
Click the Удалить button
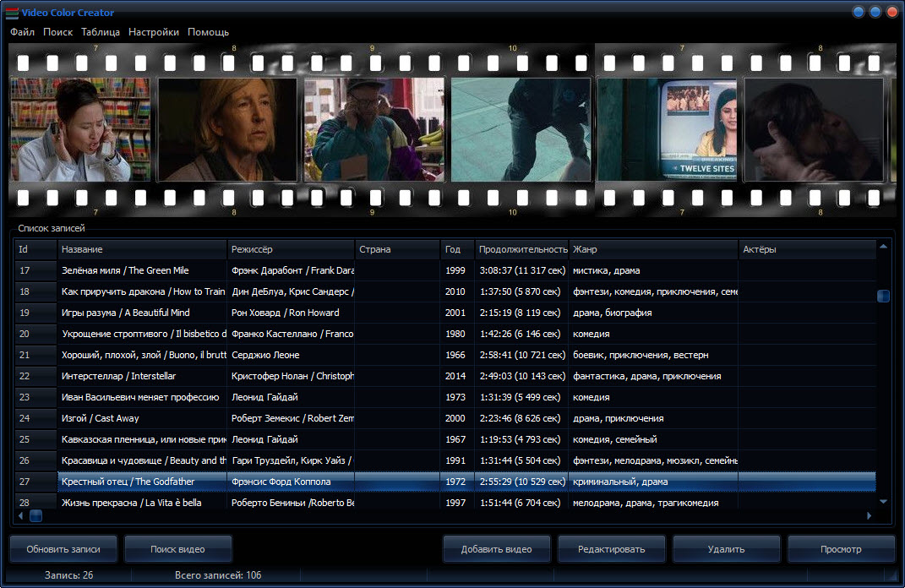(726, 549)
